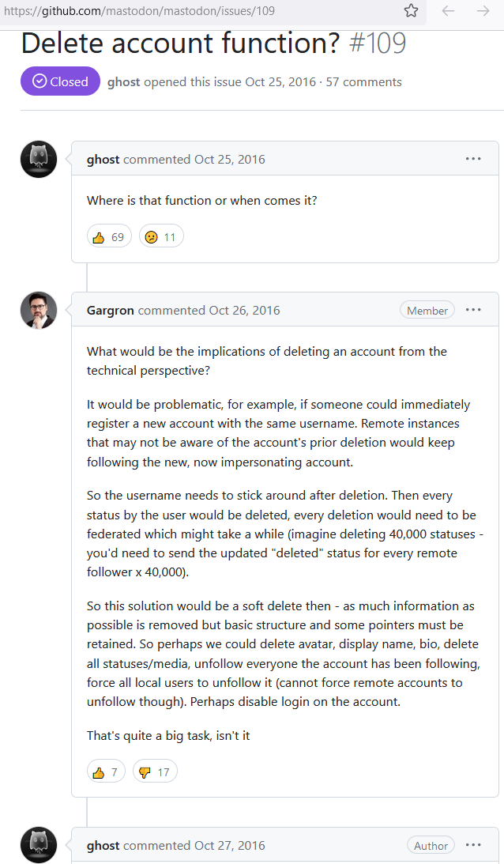Click the browser forward arrow
This screenshot has height=864, width=504.
pyautogui.click(x=483, y=11)
